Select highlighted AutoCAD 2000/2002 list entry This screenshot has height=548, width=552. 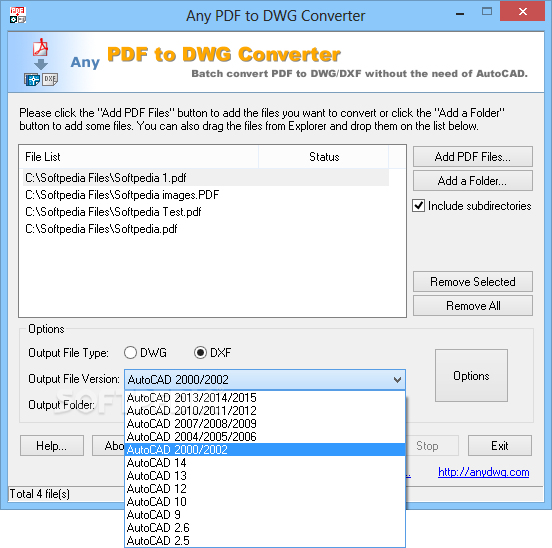point(265,450)
